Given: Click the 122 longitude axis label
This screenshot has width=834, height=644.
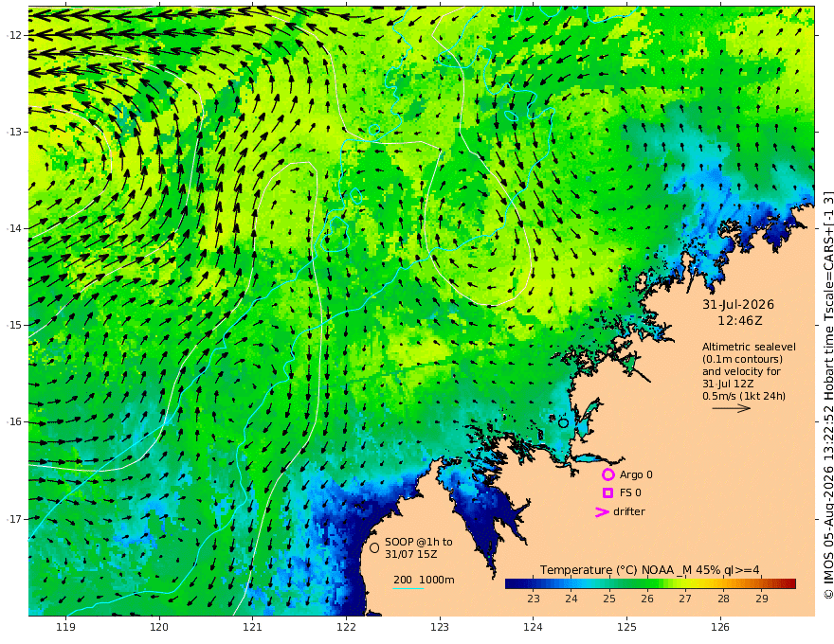Looking at the screenshot, I should [346, 627].
